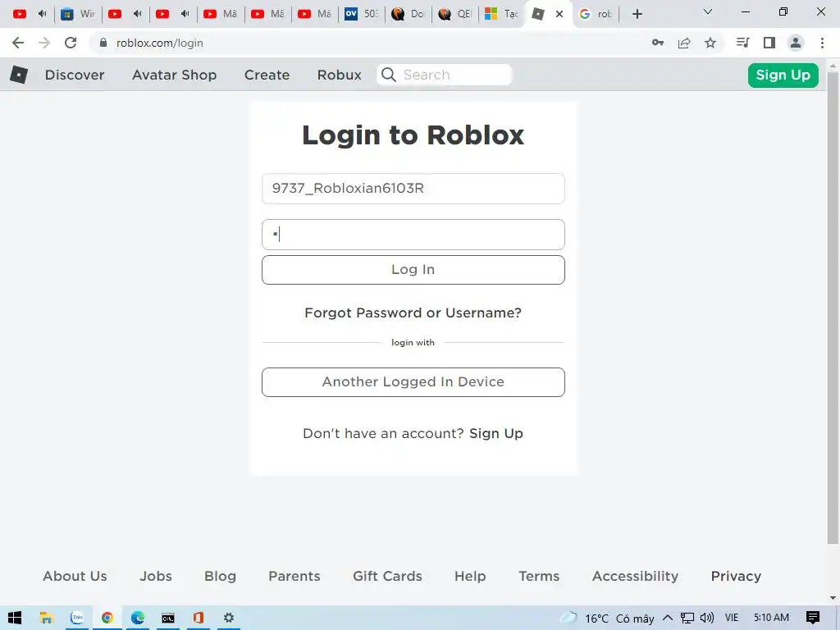
Task: Open the Help footer link
Action: (x=470, y=576)
